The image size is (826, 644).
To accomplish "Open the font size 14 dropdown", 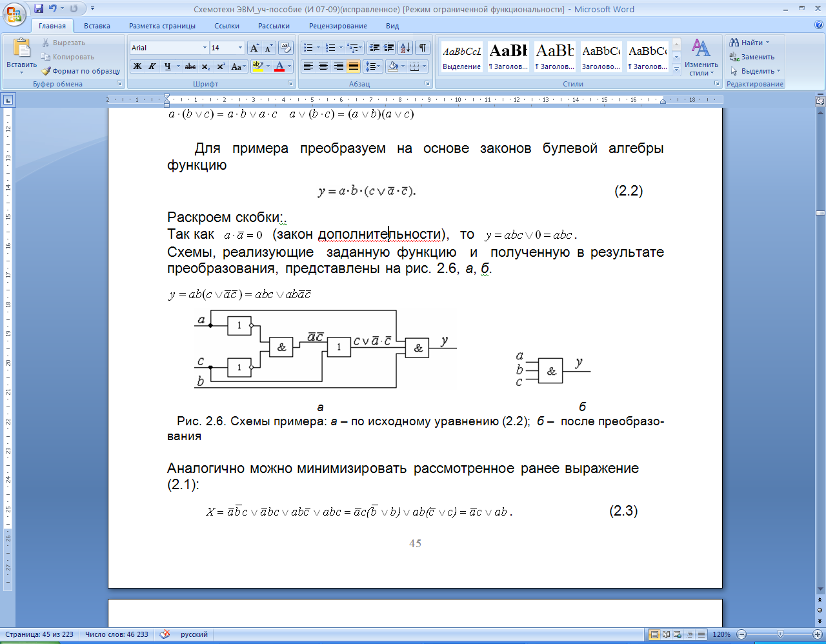I will [240, 48].
